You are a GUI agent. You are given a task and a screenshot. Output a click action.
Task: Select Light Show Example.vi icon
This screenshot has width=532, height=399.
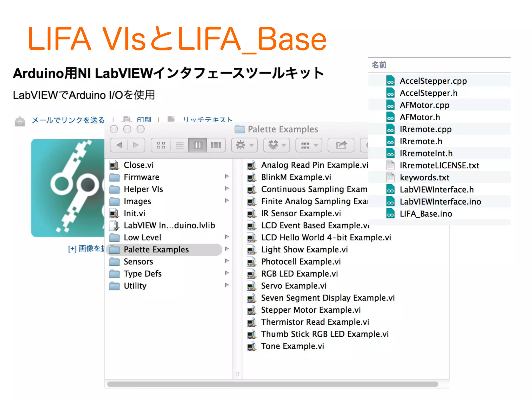point(251,250)
